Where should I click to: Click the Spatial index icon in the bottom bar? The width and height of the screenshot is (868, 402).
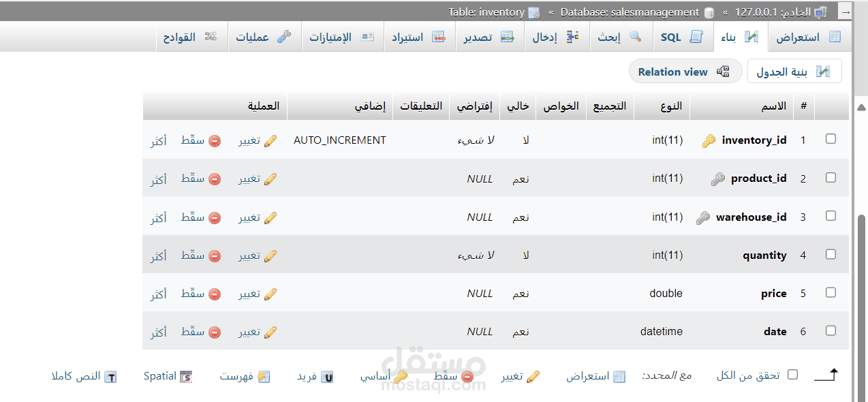pyautogui.click(x=185, y=377)
